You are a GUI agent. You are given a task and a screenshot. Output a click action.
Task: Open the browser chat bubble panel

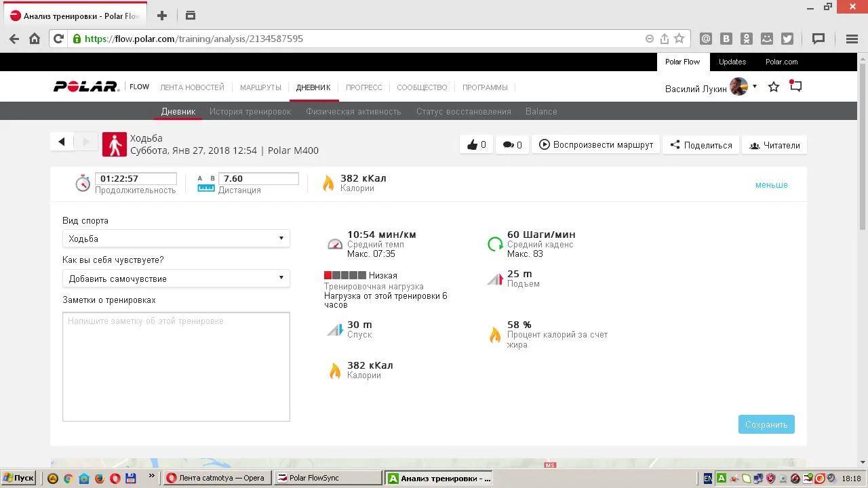pyautogui.click(x=818, y=39)
